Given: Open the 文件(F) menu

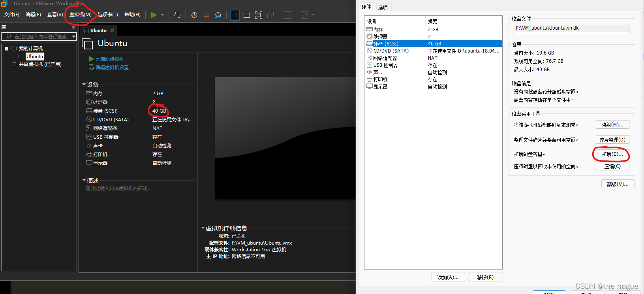Looking at the screenshot, I should (12, 15).
